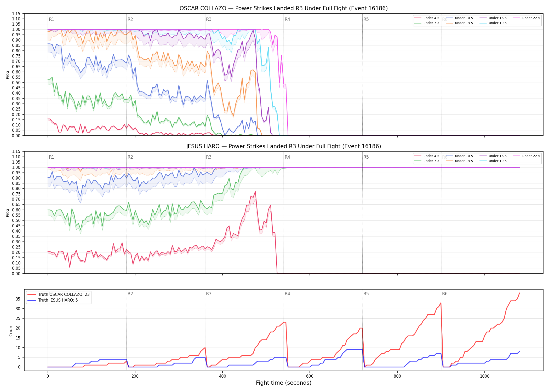This screenshot has width=549, height=392.
Task: Select 'under 19.5' legend entry in Oscar Collazo chart
Action: (x=493, y=23)
